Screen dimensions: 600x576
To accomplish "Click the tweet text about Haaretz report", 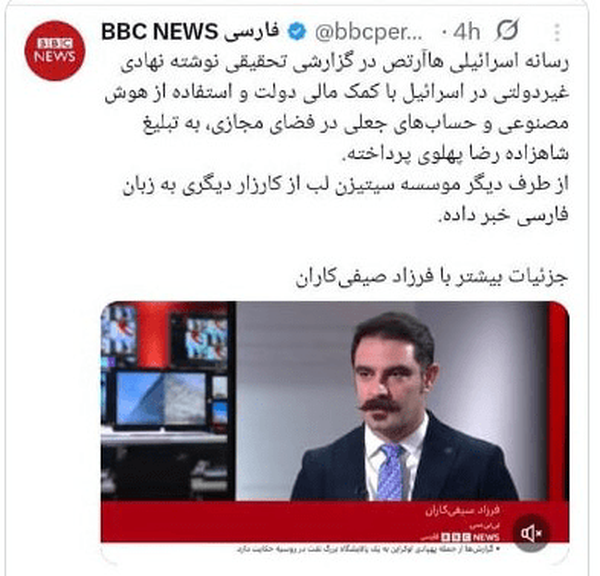I will (337, 139).
